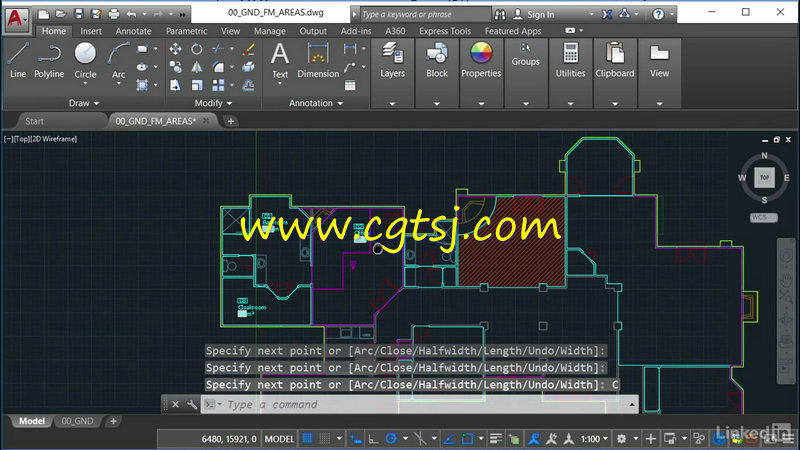Use the Trim tool

(x=218, y=49)
